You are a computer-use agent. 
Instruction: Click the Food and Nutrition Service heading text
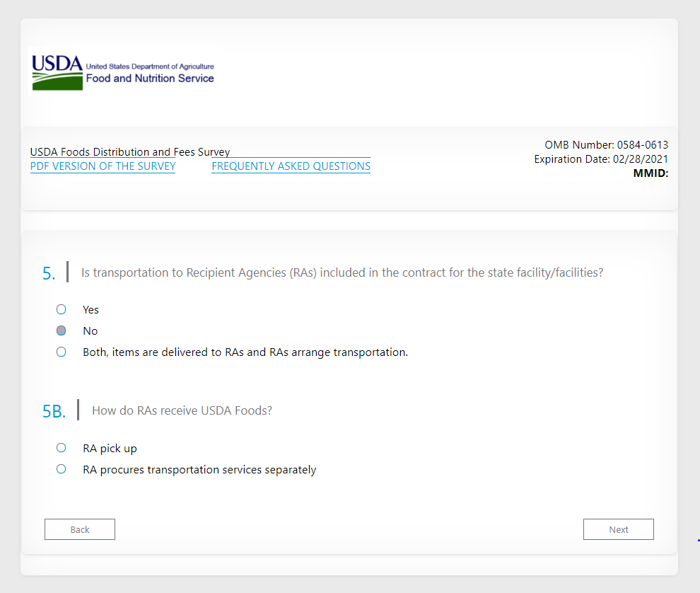150,79
